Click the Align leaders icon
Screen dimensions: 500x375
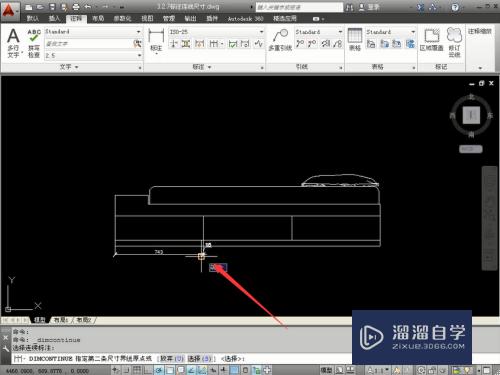pos(326,44)
